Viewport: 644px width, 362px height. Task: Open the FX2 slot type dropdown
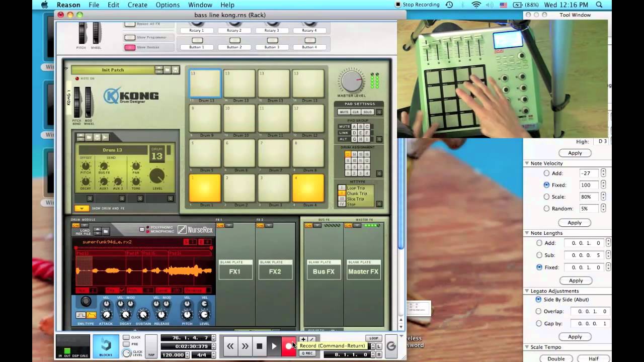(x=269, y=226)
